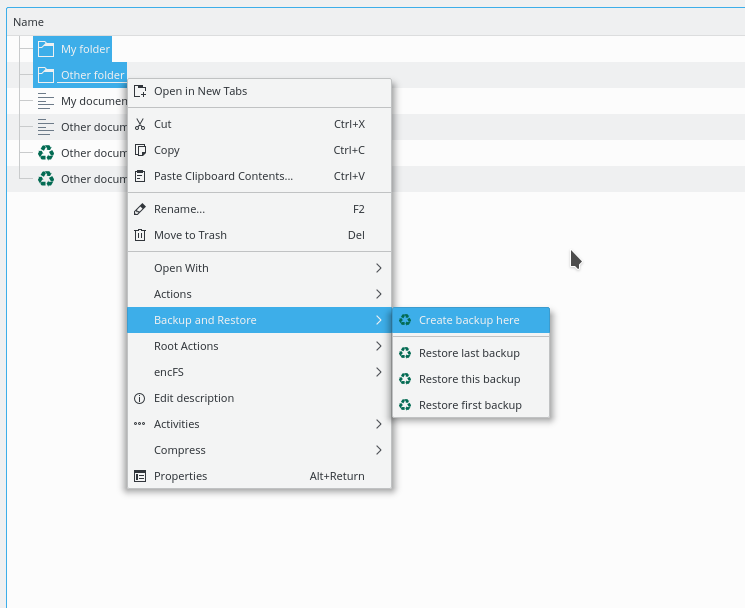Choose Edit description
Viewport: 745px width, 608px height.
(x=259, y=398)
